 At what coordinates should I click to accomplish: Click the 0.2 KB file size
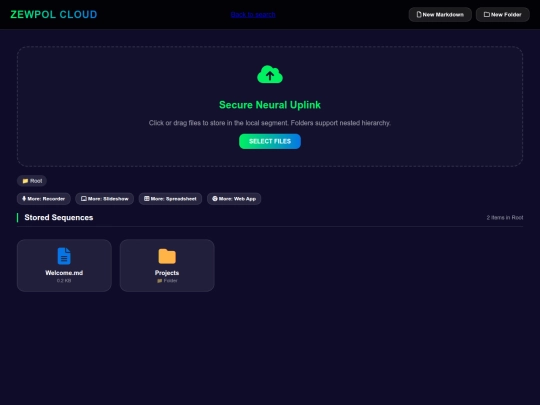tap(64, 281)
